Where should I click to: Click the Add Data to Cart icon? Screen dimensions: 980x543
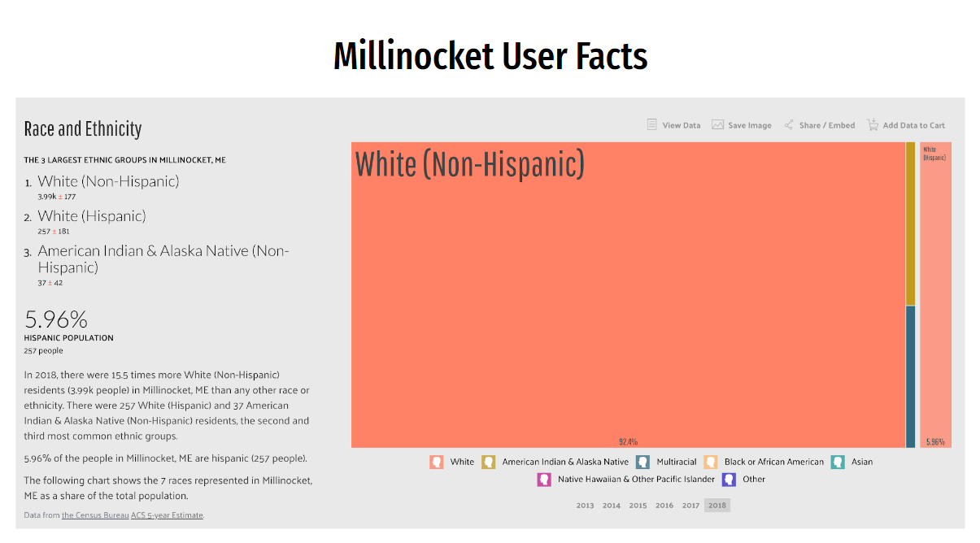coord(873,125)
